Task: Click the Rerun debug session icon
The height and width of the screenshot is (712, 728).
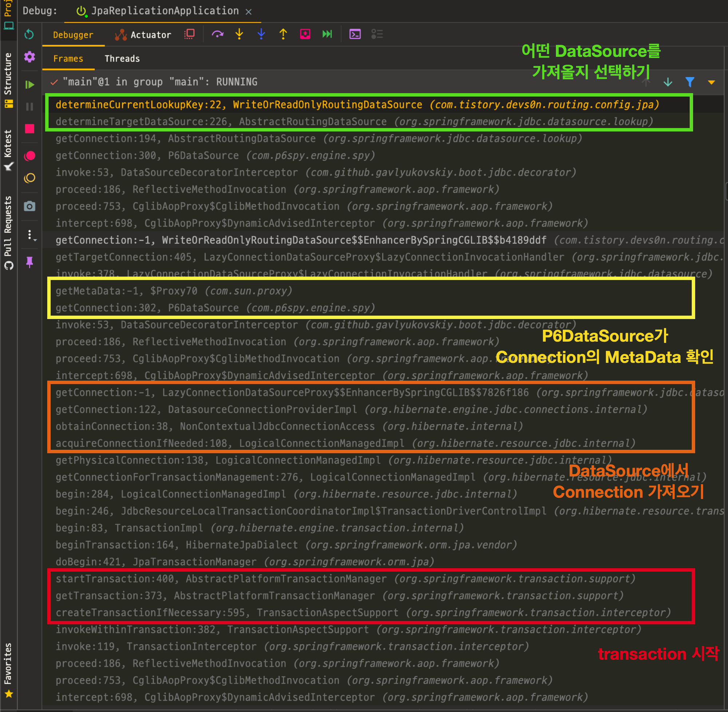Action: [x=29, y=34]
